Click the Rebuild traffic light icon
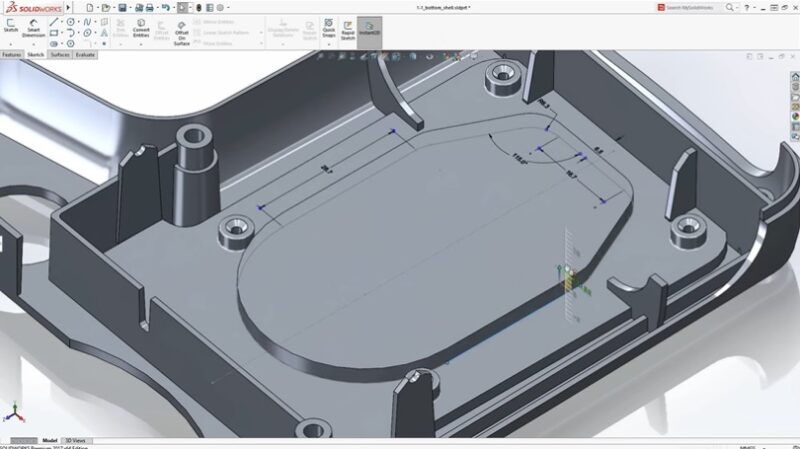The image size is (800, 449). [199, 8]
